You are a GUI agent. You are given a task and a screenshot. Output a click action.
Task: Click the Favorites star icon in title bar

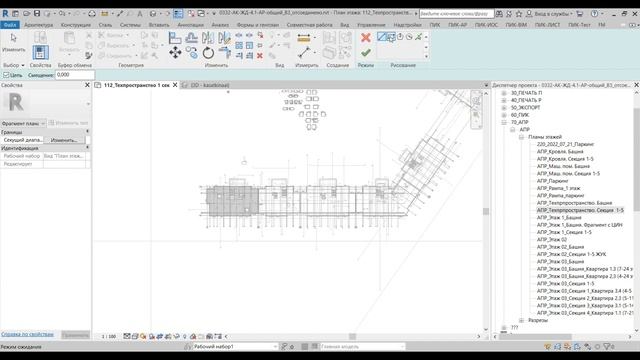tap(519, 13)
